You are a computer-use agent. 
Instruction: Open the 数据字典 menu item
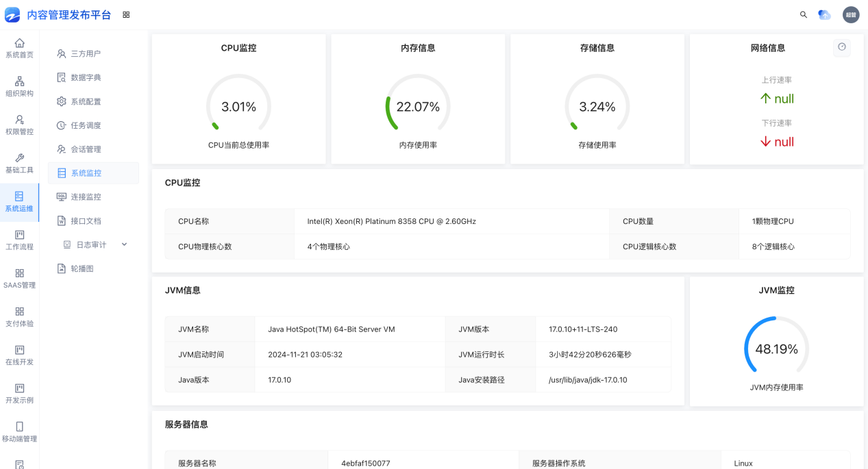tap(86, 77)
